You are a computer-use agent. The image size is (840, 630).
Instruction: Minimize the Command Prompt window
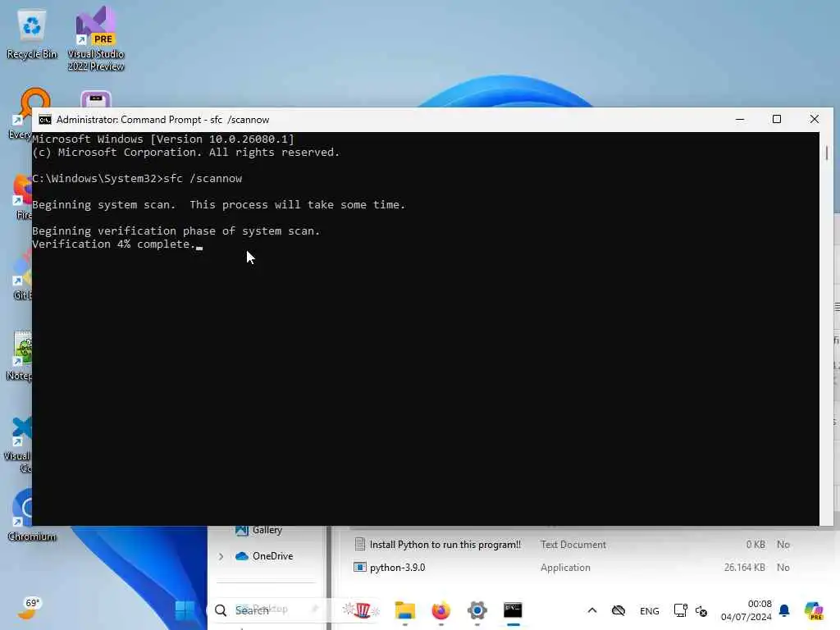coord(740,120)
